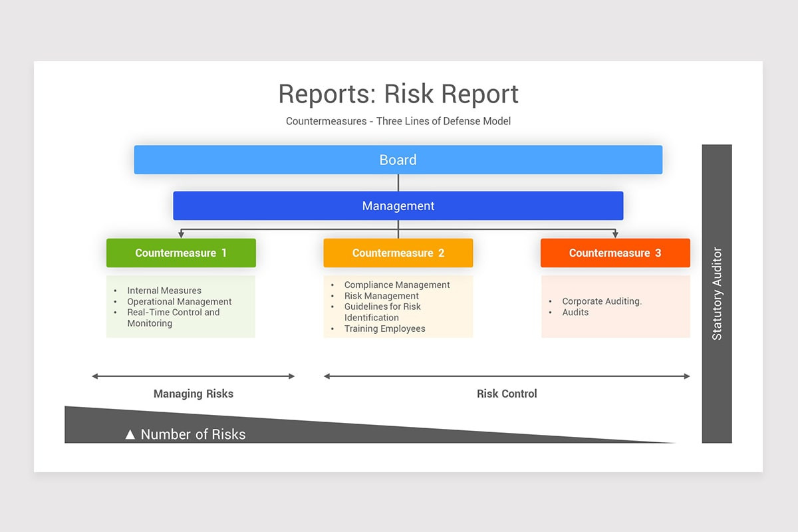The width and height of the screenshot is (798, 532).
Task: Select the Risk Control label
Action: coord(507,394)
